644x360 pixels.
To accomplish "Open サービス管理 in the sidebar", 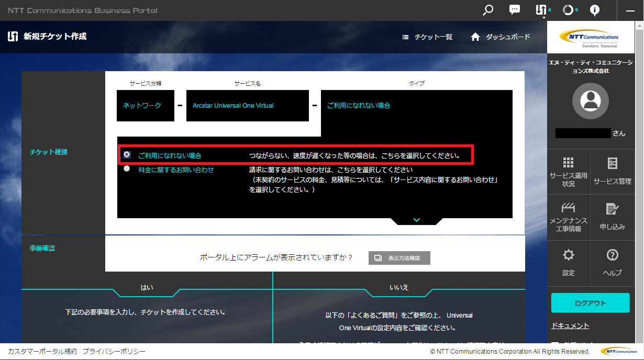I will 612,172.
